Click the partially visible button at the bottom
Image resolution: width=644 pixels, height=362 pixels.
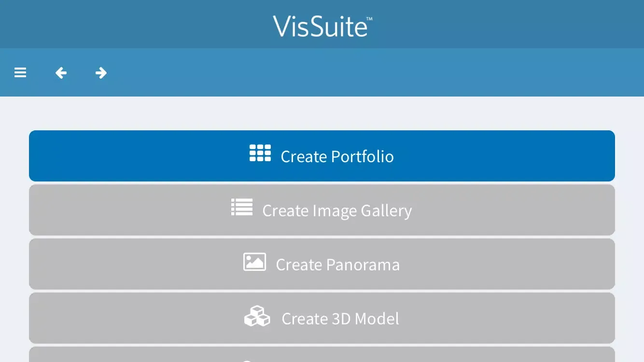(322, 355)
